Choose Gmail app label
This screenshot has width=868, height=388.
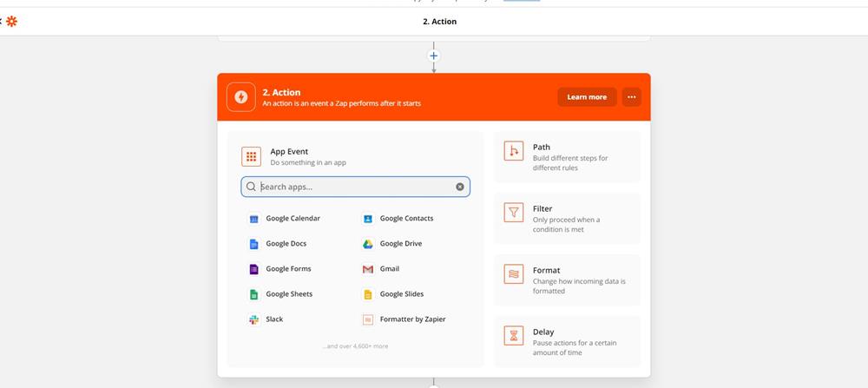pyautogui.click(x=389, y=268)
